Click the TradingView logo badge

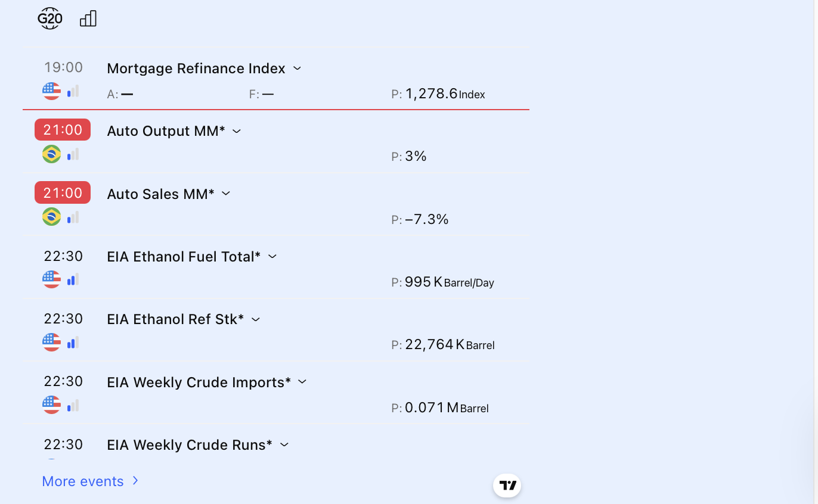coord(507,486)
